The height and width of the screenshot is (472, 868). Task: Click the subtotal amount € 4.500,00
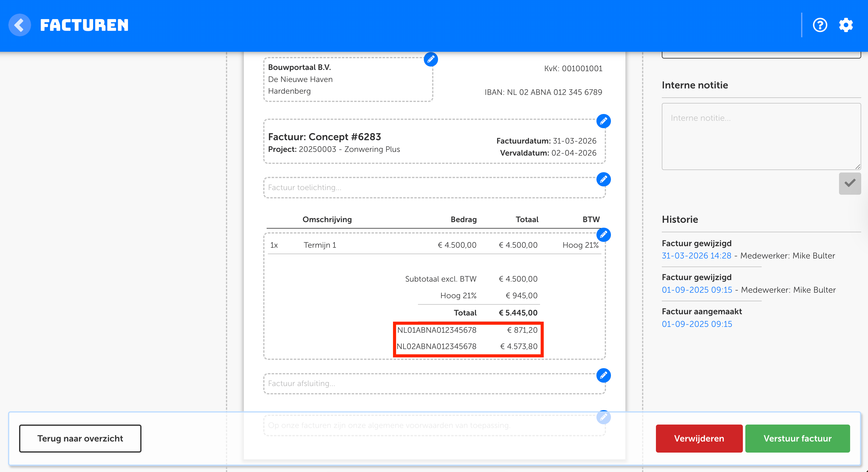click(x=518, y=279)
